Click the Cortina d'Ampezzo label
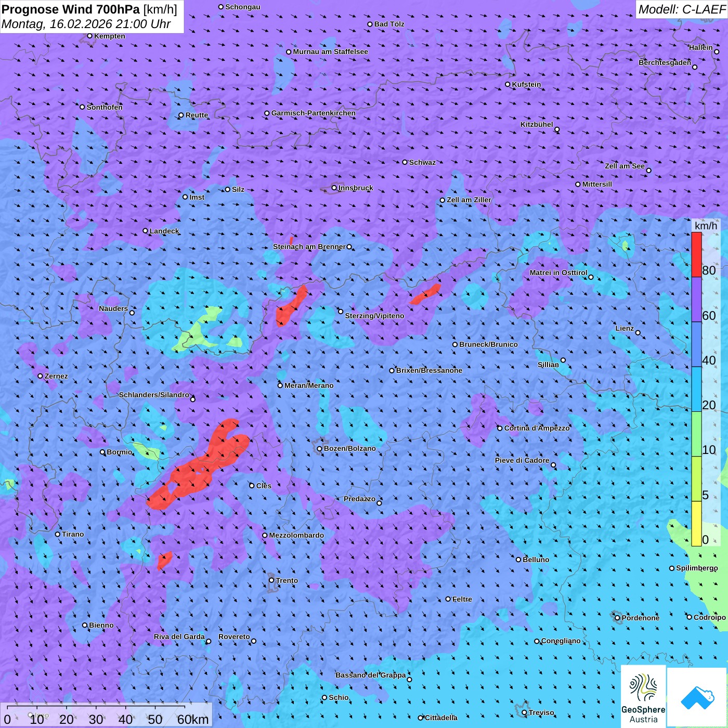Image resolution: width=728 pixels, height=728 pixels. pos(537,428)
